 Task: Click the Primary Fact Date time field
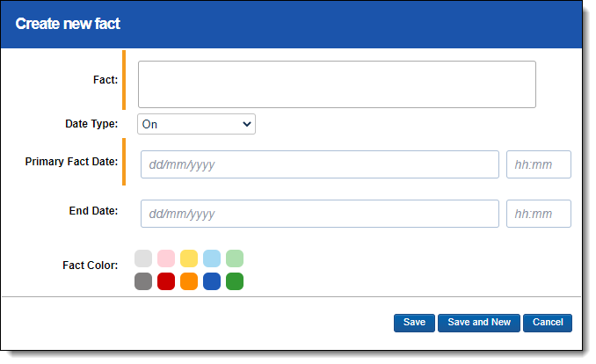click(x=538, y=164)
